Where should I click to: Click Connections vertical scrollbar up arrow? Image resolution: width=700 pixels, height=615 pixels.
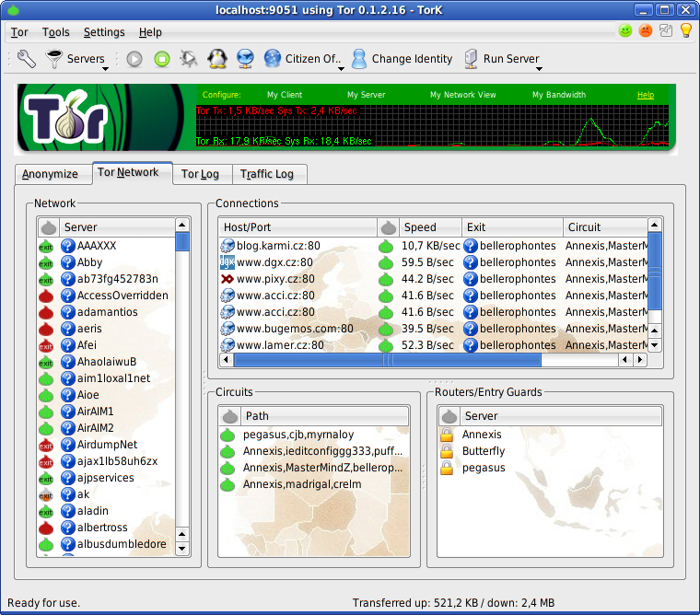pos(655,225)
